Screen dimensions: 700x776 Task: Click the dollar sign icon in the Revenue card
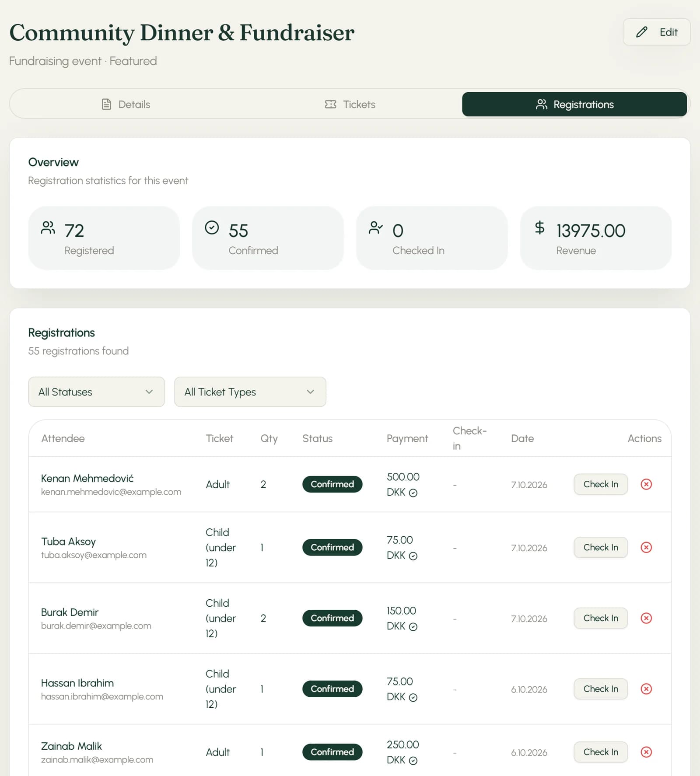(539, 227)
